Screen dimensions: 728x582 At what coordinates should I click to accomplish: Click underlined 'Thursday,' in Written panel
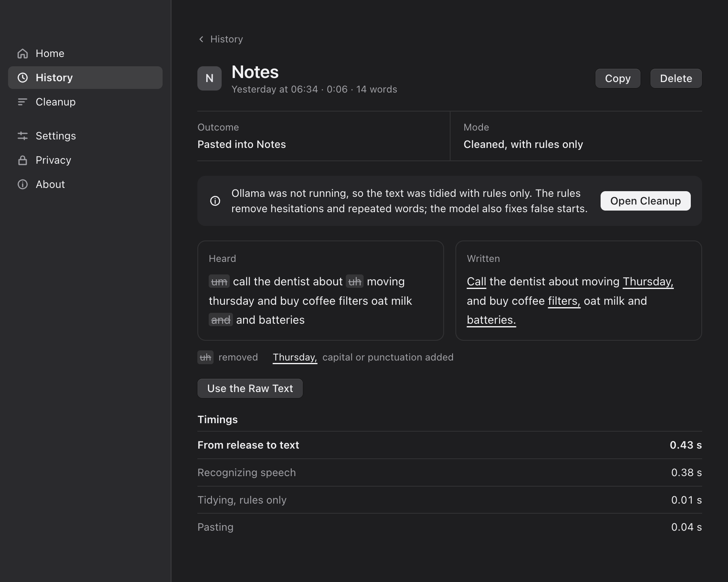pyautogui.click(x=648, y=281)
